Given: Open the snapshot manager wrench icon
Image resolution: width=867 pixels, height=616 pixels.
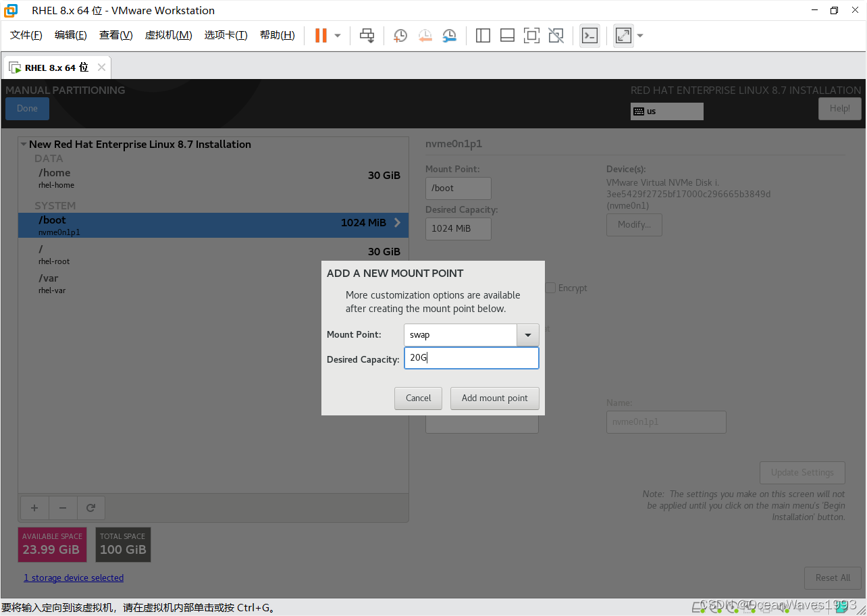Looking at the screenshot, I should (449, 35).
